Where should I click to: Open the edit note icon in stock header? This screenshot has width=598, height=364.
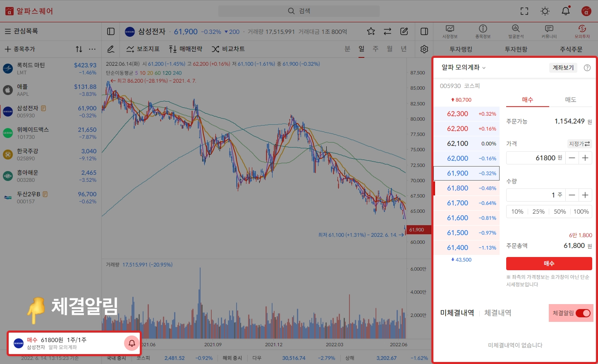pyautogui.click(x=404, y=31)
